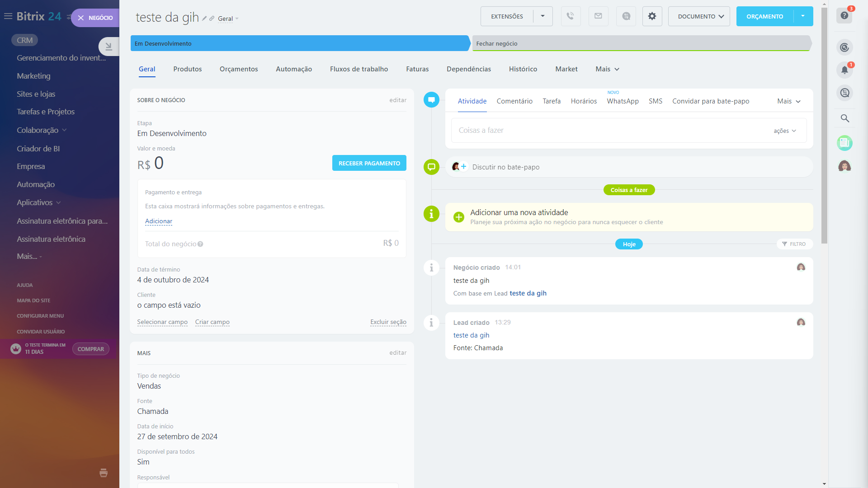Open the search magnifier in right sidebar
Screen dimensions: 868x488
point(844,118)
